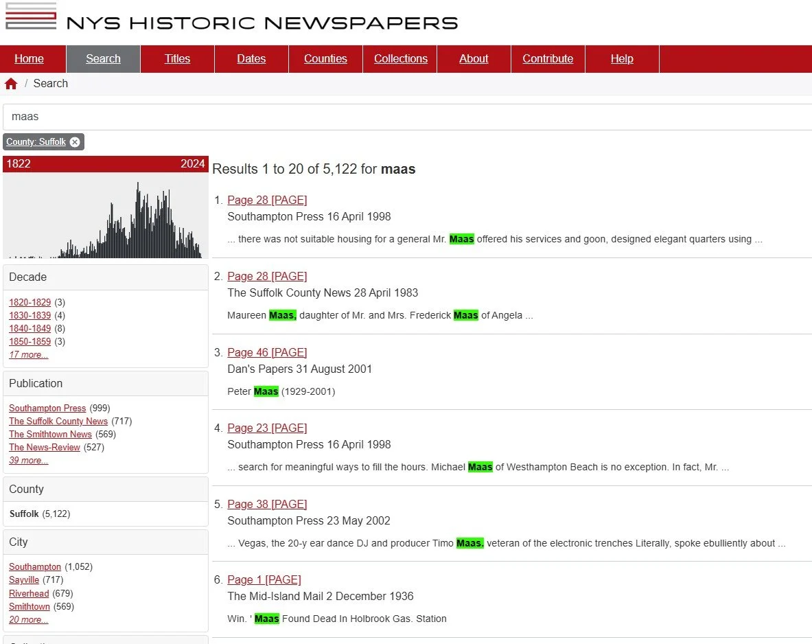
Task: Expand 17 more decades
Action: point(28,354)
